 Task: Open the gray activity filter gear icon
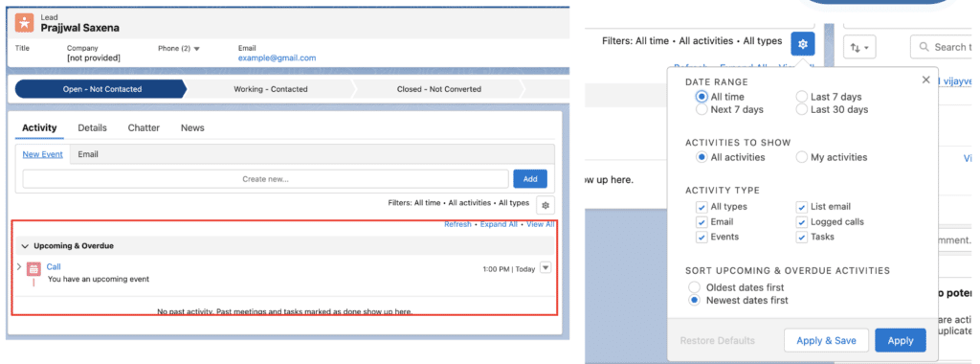tap(546, 205)
